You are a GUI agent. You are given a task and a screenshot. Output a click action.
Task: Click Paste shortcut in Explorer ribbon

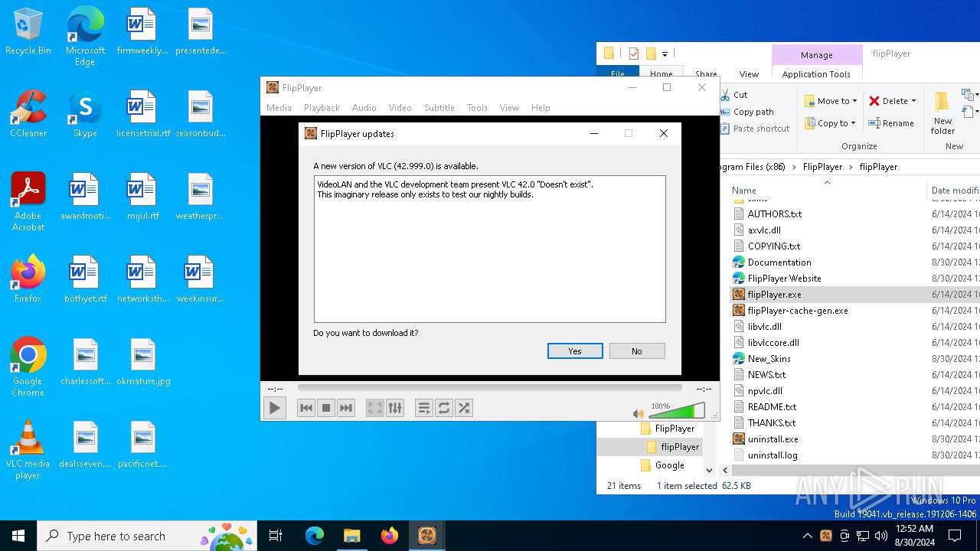[755, 129]
